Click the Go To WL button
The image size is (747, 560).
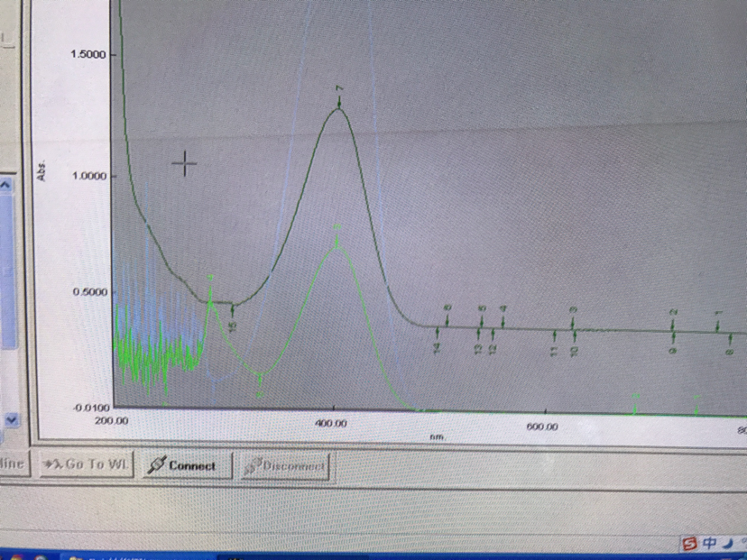click(x=86, y=464)
